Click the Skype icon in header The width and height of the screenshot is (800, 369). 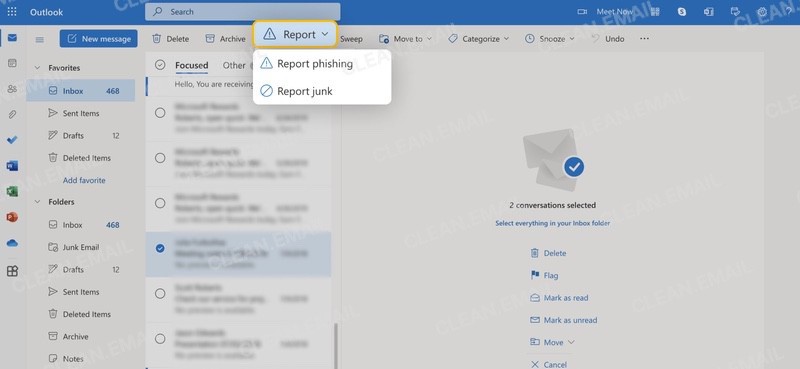pyautogui.click(x=682, y=12)
